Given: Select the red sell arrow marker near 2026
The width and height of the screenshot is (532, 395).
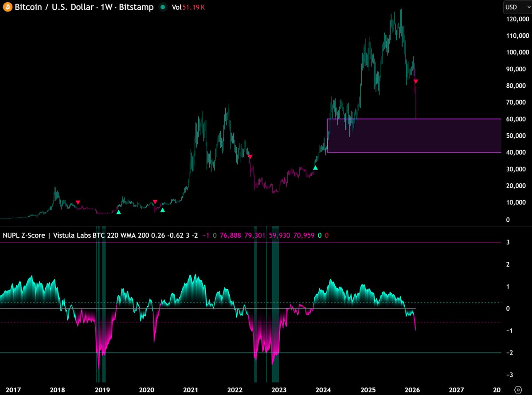Looking at the screenshot, I should [415, 81].
